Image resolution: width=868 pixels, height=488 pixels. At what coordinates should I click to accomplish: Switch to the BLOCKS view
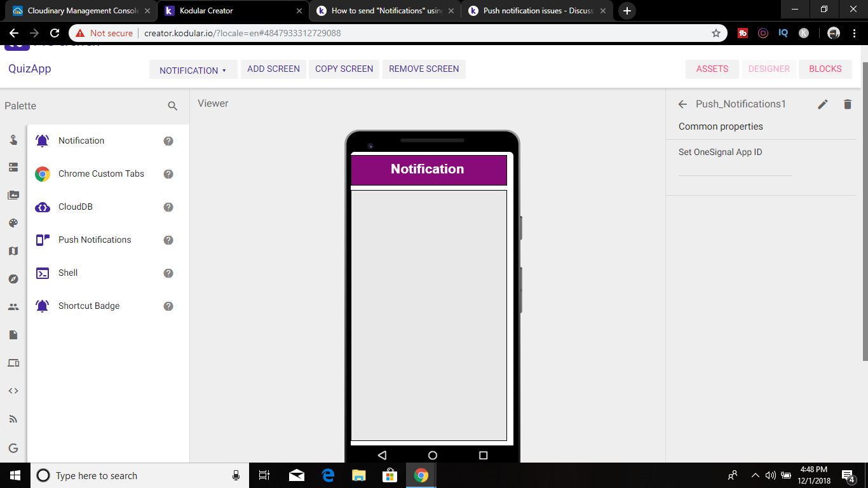point(825,69)
